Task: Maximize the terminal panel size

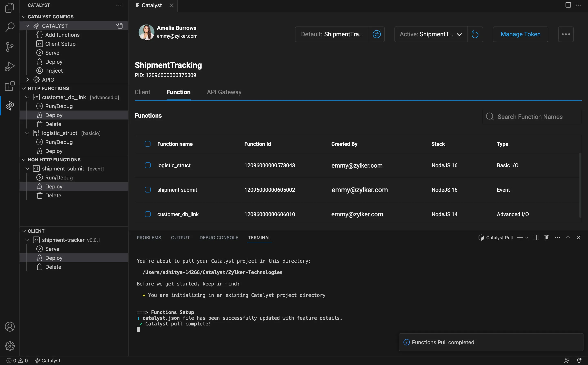Action: coord(568,238)
